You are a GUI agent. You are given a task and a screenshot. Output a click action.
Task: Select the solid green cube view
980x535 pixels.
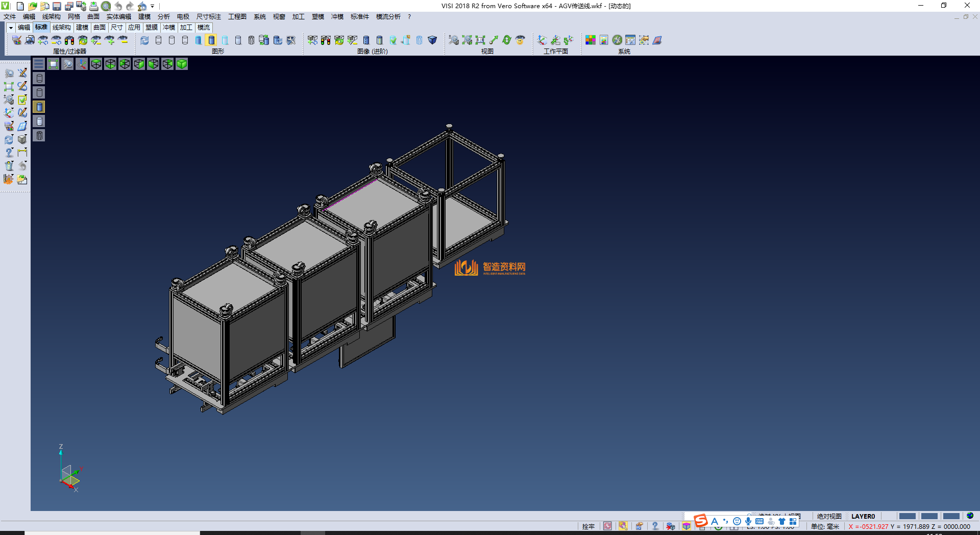tap(182, 64)
